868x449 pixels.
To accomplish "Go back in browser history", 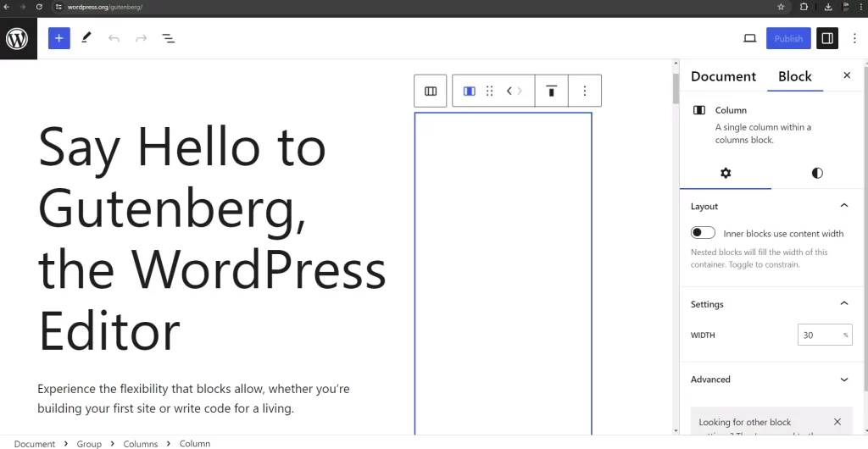I will pyautogui.click(x=7, y=7).
